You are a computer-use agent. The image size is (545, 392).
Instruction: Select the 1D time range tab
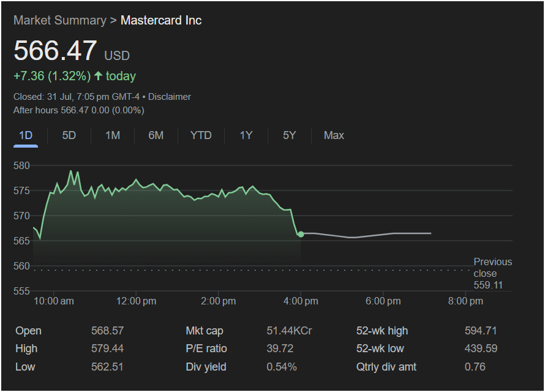26,135
